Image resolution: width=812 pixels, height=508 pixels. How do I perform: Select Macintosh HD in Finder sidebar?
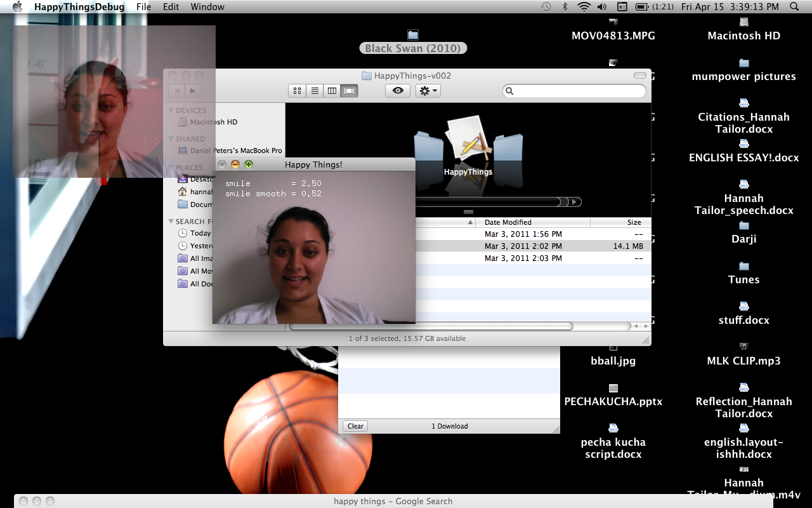(213, 122)
